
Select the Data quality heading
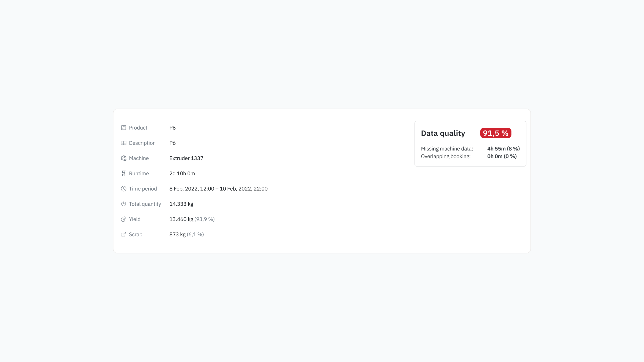coord(443,133)
